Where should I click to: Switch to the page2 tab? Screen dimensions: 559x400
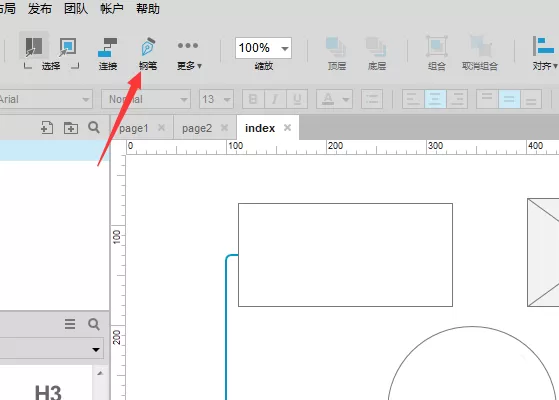click(x=197, y=128)
